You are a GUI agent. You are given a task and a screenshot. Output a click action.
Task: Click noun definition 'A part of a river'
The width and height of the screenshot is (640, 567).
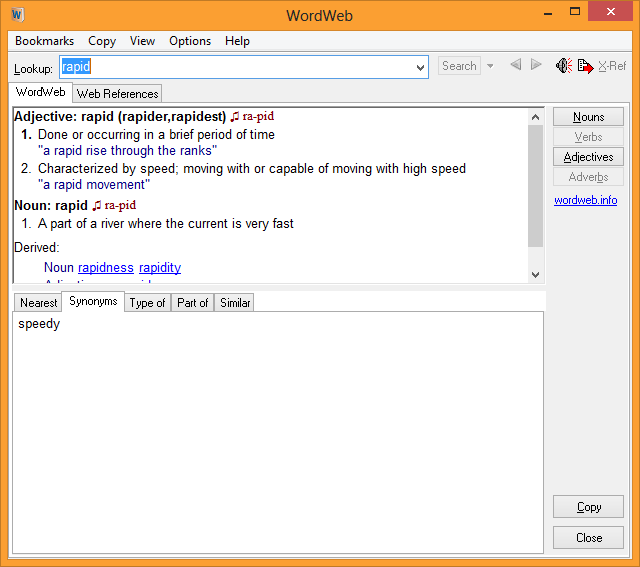(x=166, y=223)
